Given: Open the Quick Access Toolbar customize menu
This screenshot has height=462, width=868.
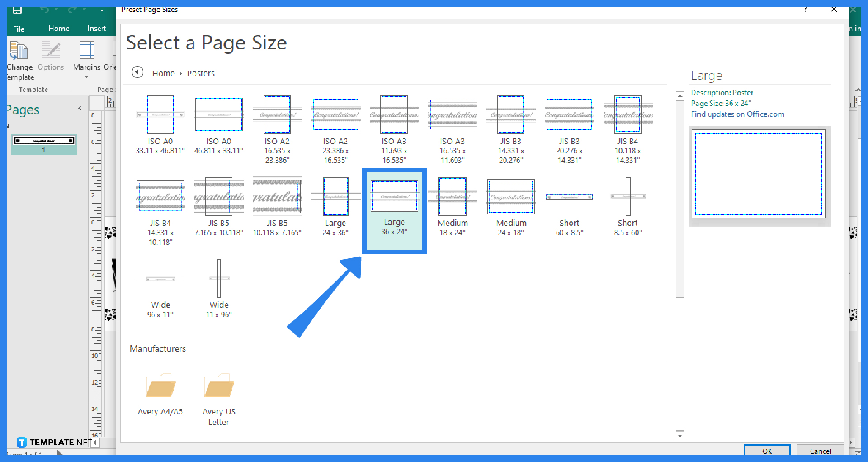Looking at the screenshot, I should [x=102, y=9].
